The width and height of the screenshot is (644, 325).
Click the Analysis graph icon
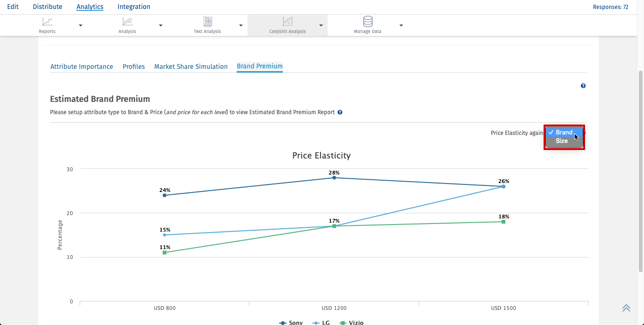click(127, 22)
